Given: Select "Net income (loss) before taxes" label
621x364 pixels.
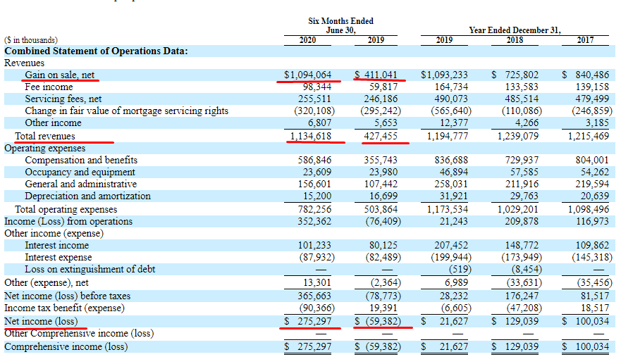Looking at the screenshot, I should 68,296.
